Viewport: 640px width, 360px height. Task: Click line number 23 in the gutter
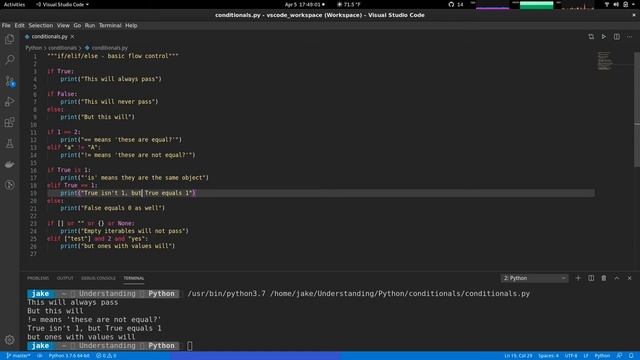33,223
